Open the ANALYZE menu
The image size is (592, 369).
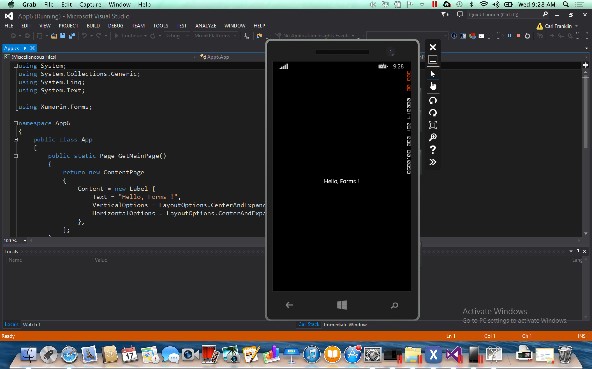(206, 26)
